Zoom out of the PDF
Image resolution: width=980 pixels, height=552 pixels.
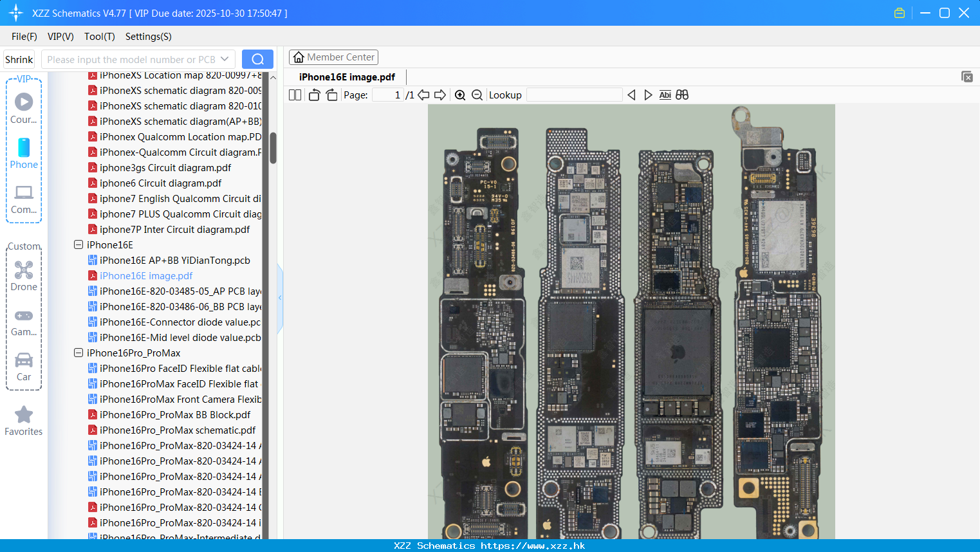tap(477, 95)
